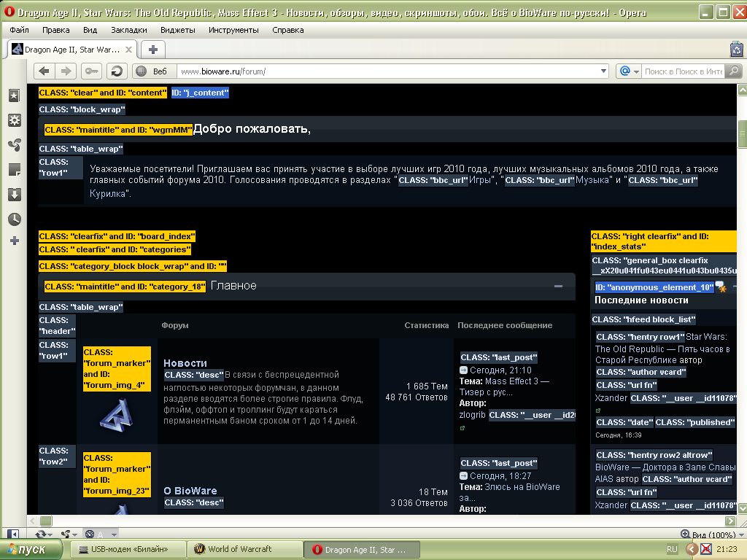Click the vertical scrollbar up arrow

[742, 90]
